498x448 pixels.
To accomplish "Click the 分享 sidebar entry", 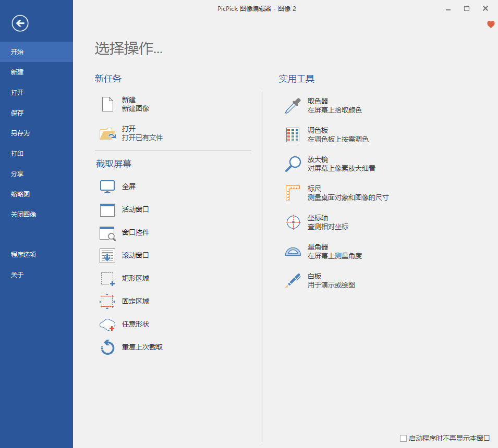I will [x=17, y=174].
